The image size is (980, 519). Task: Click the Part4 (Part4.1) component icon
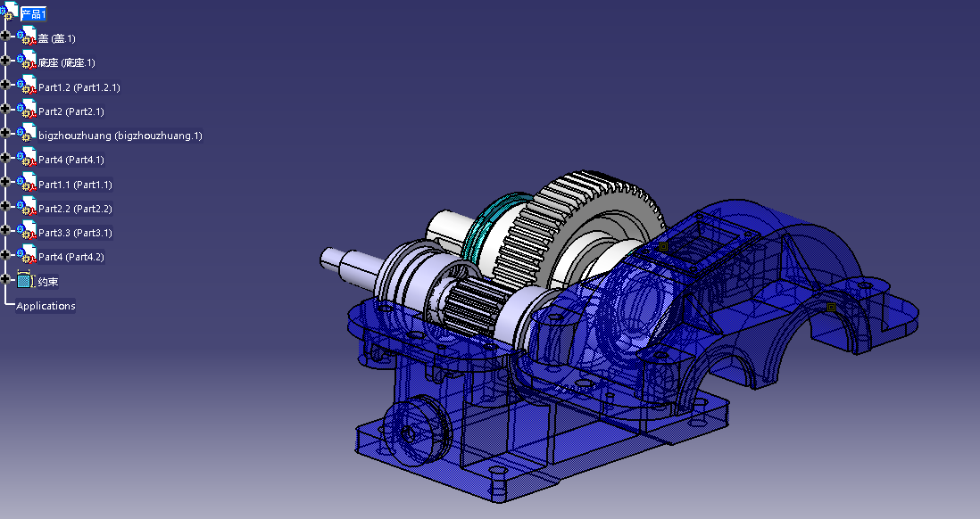pos(26,158)
